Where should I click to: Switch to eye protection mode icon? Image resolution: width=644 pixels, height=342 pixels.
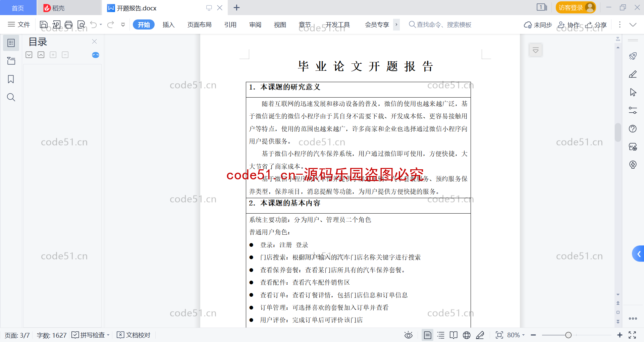coord(408,335)
